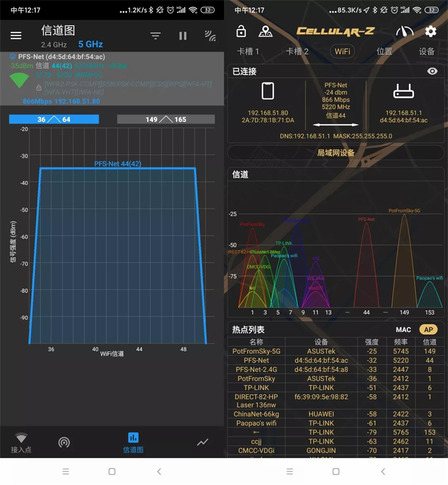Select the 5 GHz band

[x=90, y=44]
